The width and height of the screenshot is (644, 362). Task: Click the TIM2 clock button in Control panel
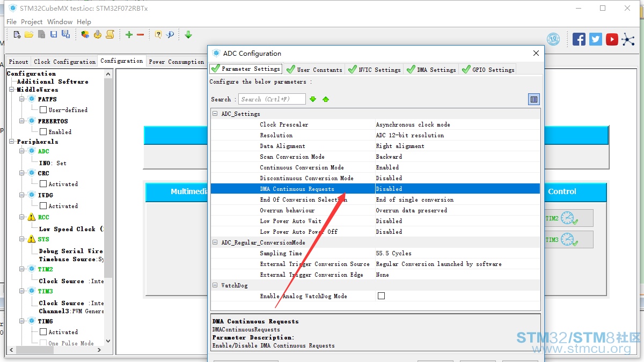point(569,218)
